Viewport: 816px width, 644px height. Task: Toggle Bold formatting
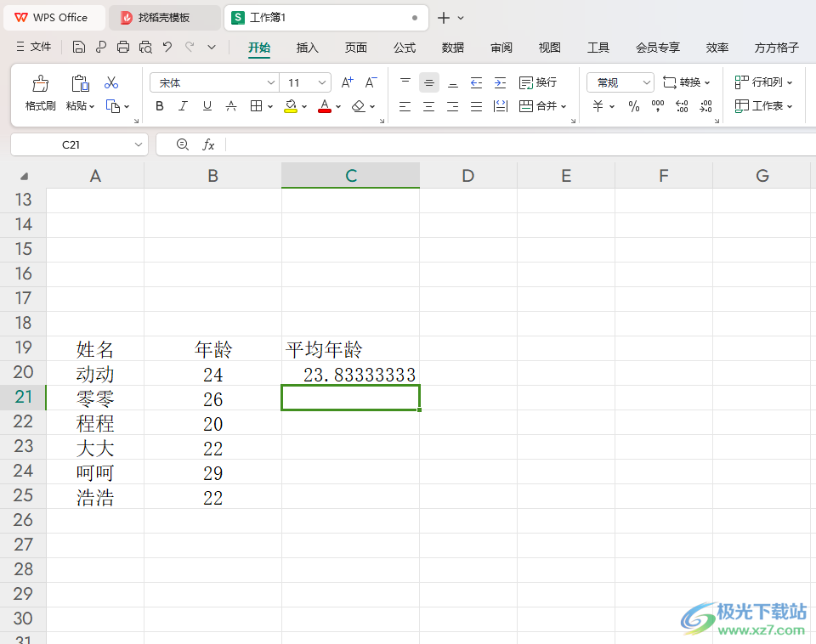[160, 106]
